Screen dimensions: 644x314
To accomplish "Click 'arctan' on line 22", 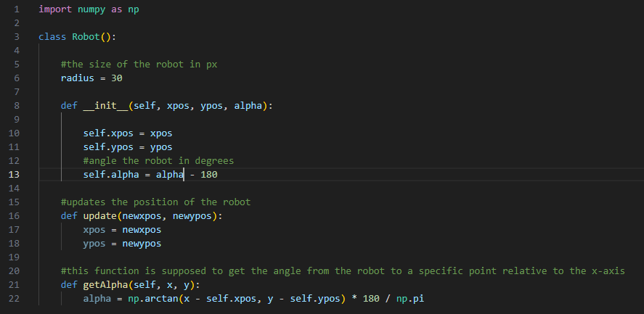I will click(x=161, y=299).
